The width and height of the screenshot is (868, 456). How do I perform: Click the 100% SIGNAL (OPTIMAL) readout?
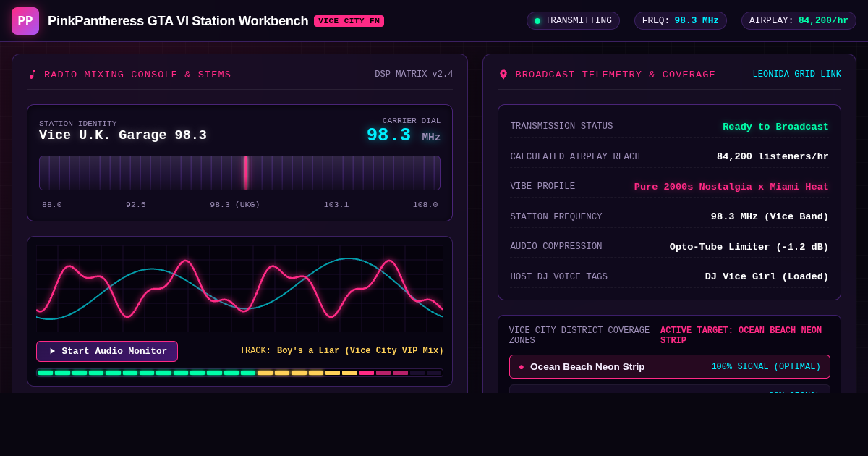click(x=766, y=367)
